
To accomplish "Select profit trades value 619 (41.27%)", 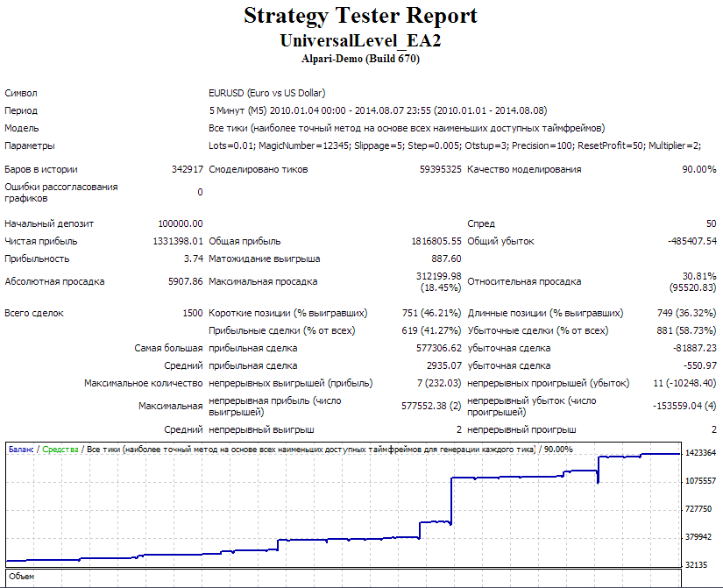I will point(431,330).
